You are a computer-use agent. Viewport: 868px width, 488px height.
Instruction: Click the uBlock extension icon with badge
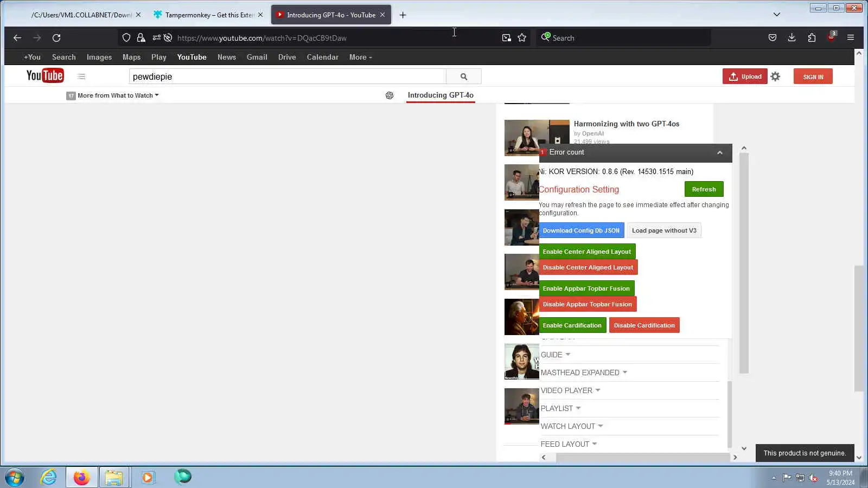click(832, 37)
